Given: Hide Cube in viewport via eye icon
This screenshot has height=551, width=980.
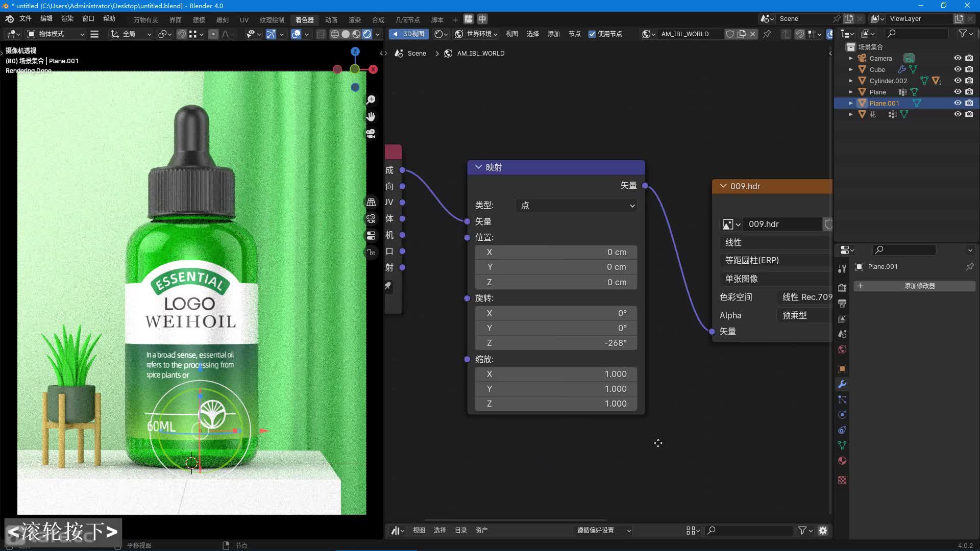Looking at the screenshot, I should [958, 69].
